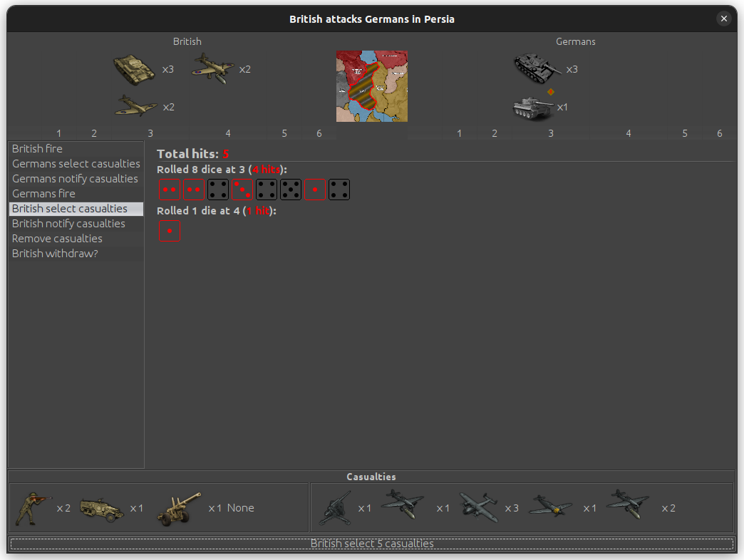This screenshot has width=744, height=560.
Task: Click the x1 count beside Tiger tank
Action: tap(562, 107)
